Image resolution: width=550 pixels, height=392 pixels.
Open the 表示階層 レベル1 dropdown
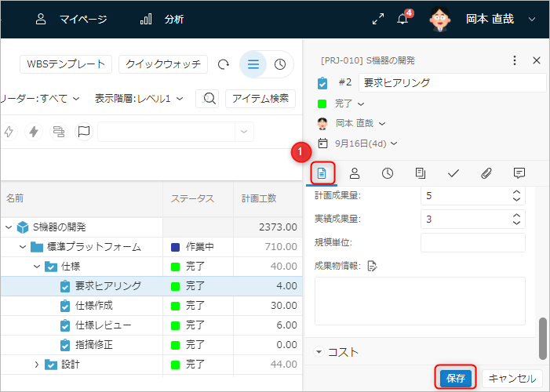[x=139, y=98]
